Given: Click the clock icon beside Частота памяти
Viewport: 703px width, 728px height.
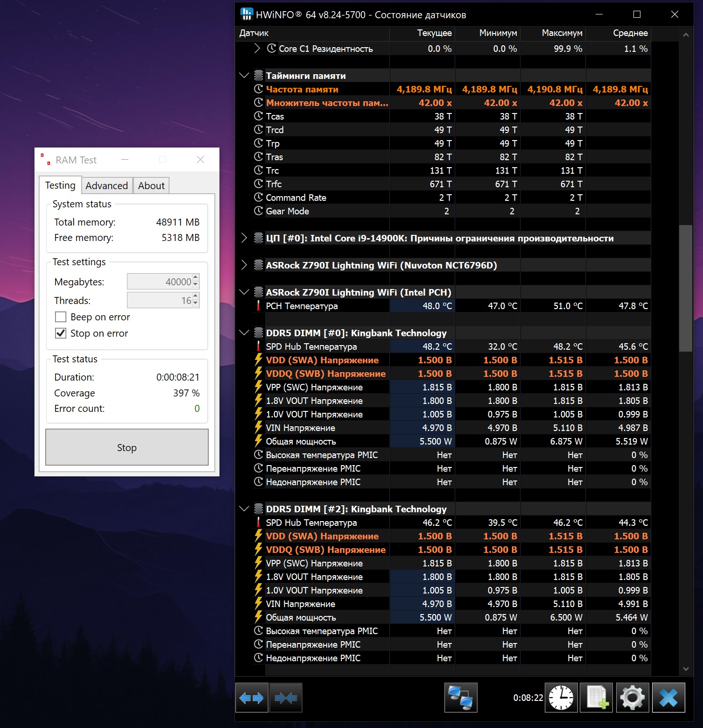Looking at the screenshot, I should 258,89.
